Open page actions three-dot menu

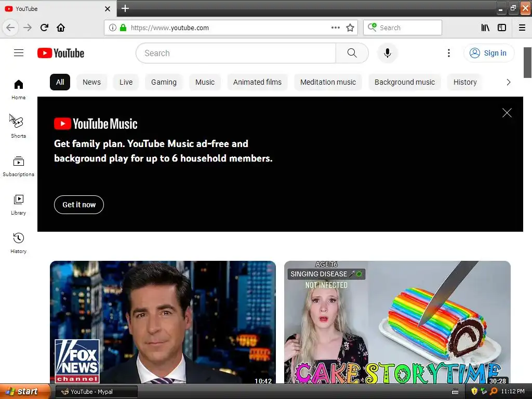point(335,28)
